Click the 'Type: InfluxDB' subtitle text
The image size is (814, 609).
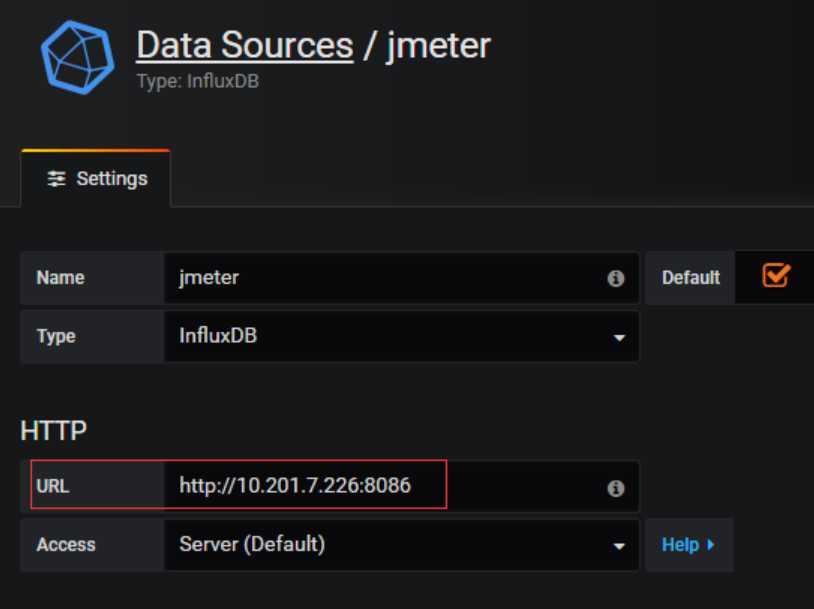(x=198, y=82)
